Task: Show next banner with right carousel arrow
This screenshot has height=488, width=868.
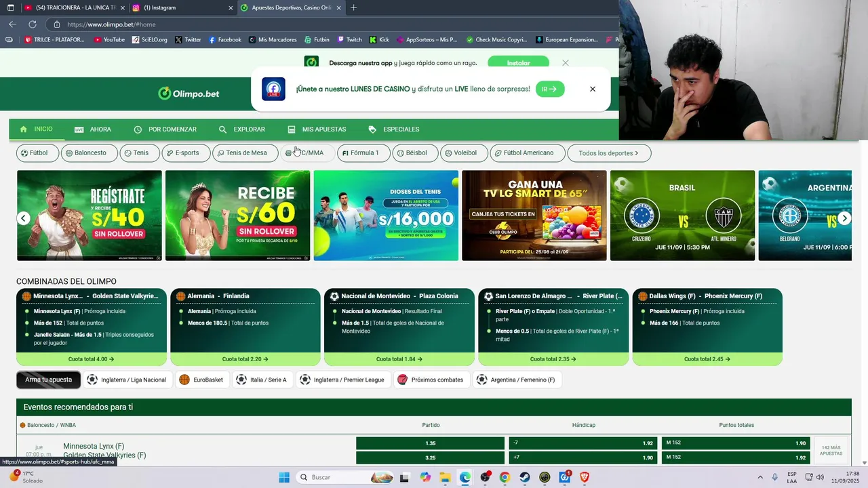Action: click(844, 218)
